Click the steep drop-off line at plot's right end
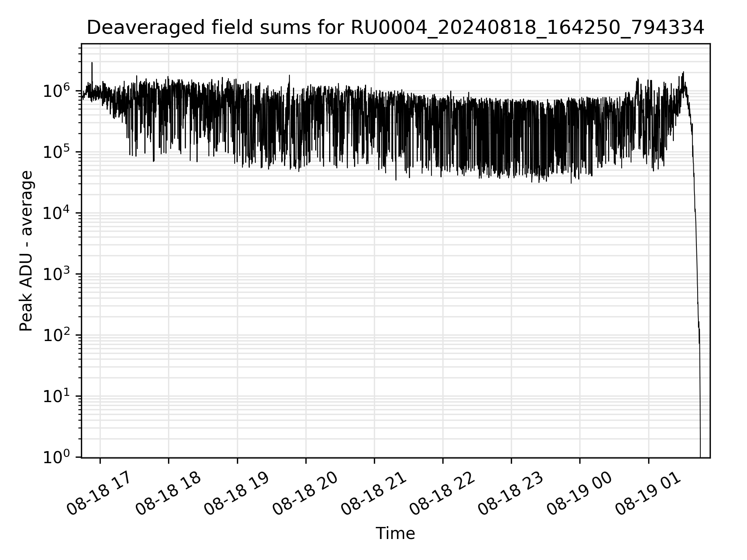This screenshot has height=560, width=747. pos(696,272)
